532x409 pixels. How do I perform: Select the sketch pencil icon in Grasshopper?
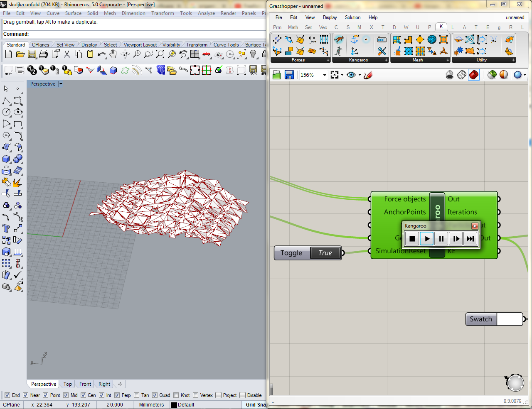[367, 75]
